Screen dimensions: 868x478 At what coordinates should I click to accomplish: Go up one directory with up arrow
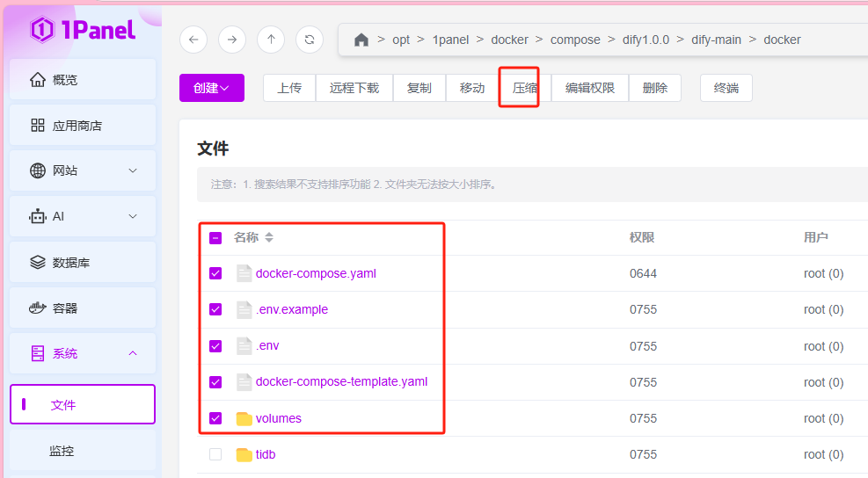(271, 40)
